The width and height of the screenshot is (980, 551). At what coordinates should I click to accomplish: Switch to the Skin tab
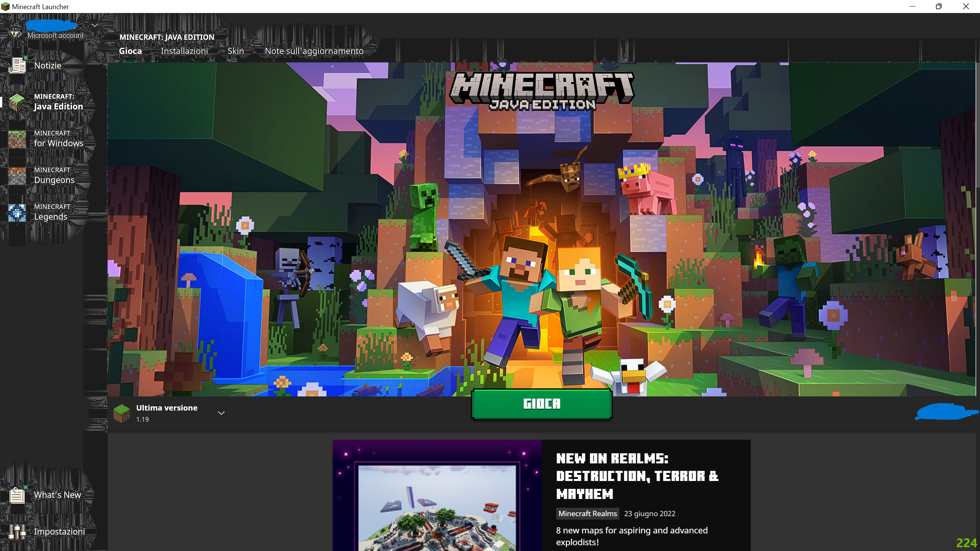pyautogui.click(x=235, y=51)
